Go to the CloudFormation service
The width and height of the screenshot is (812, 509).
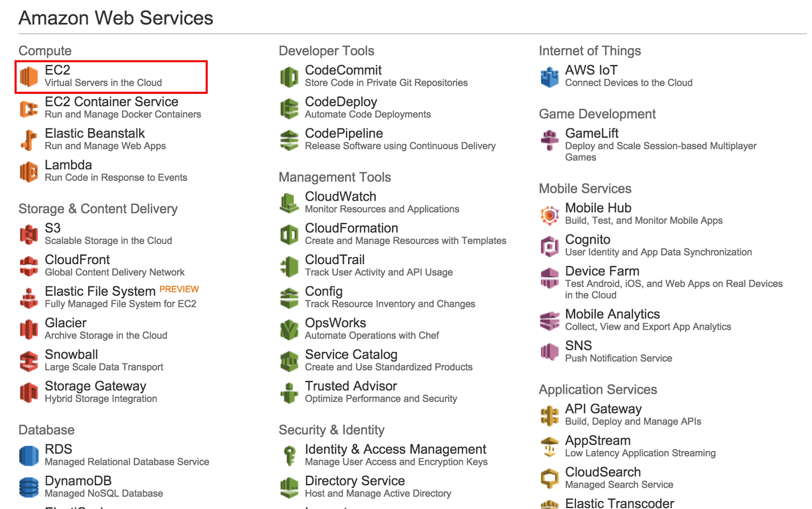(x=351, y=228)
